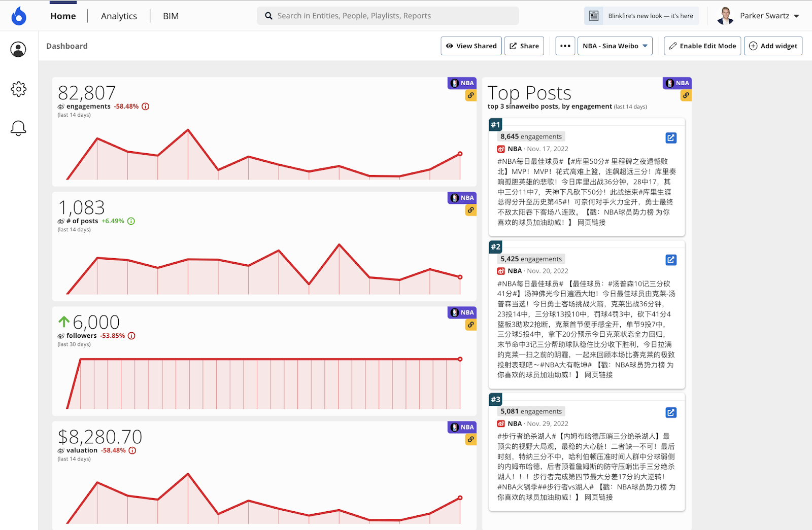
Task: Click the Weibo icon on the Nov. 29 post
Action: click(x=501, y=424)
